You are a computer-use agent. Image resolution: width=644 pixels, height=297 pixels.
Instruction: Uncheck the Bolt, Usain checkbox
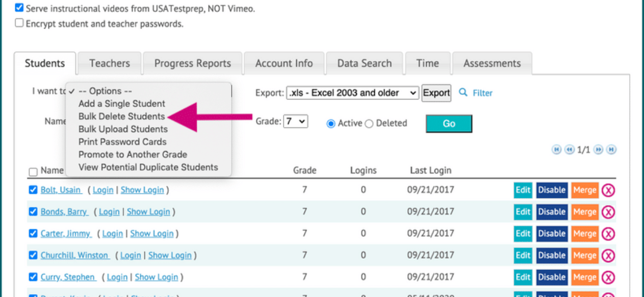pyautogui.click(x=33, y=190)
